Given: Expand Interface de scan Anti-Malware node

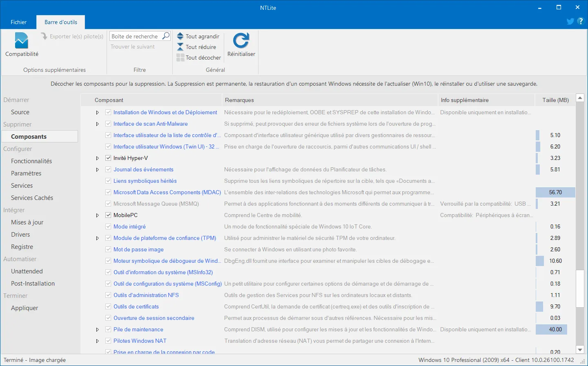Looking at the screenshot, I should tap(97, 124).
